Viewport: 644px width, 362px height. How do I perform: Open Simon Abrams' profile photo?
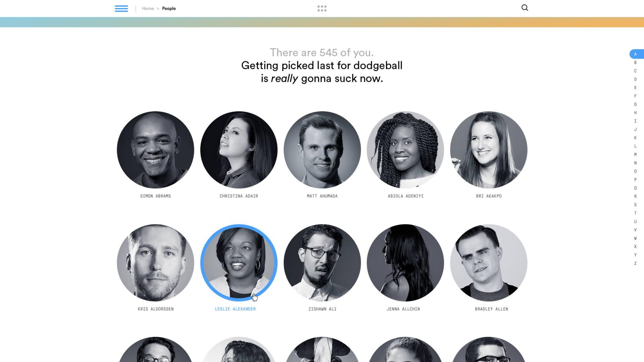click(x=155, y=150)
